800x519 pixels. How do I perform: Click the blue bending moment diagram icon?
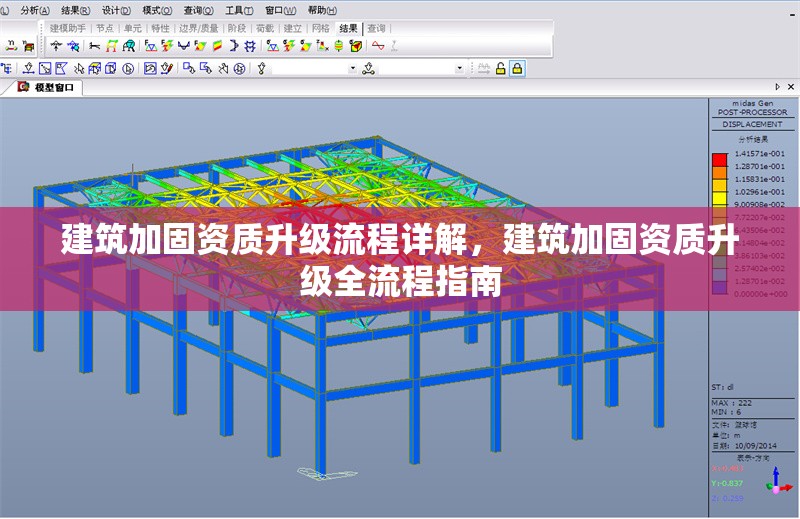point(183,46)
